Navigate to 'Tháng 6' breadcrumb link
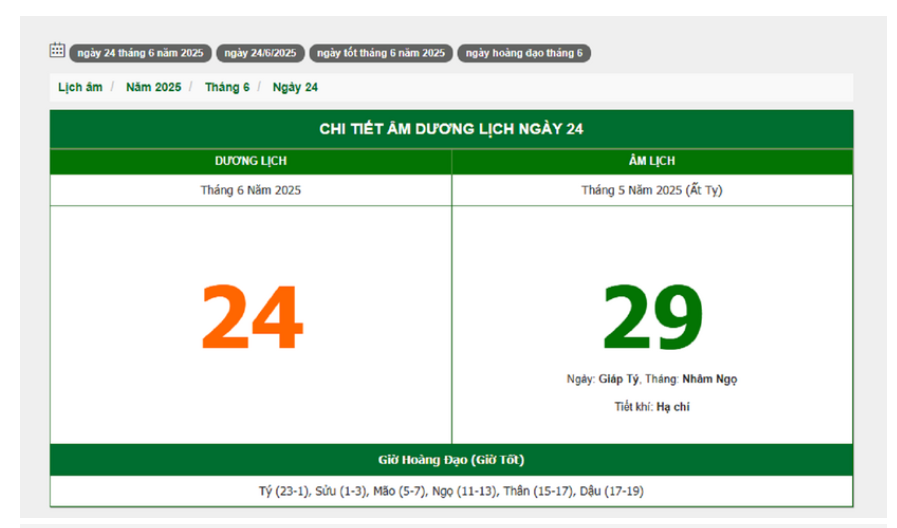Screen dimensions: 897x528 point(227,87)
